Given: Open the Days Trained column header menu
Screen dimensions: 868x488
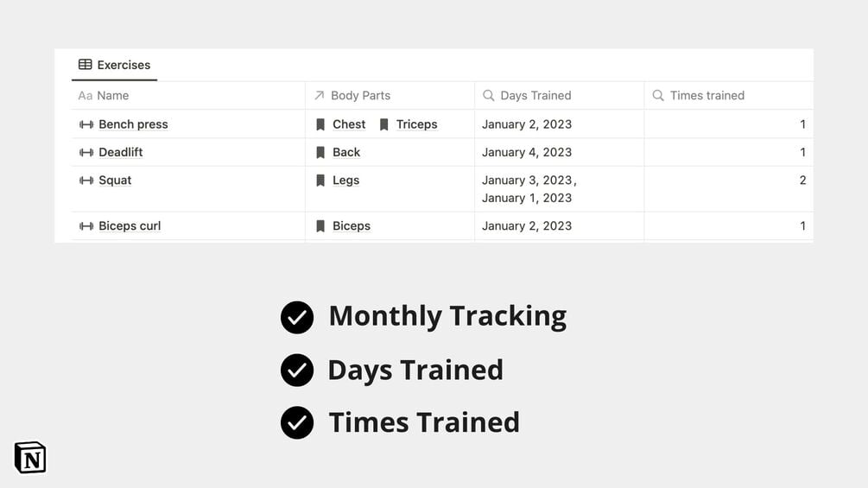Looking at the screenshot, I should tap(535, 96).
